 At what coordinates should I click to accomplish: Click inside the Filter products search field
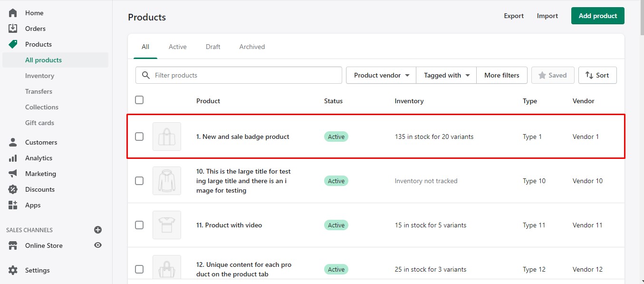coord(238,75)
